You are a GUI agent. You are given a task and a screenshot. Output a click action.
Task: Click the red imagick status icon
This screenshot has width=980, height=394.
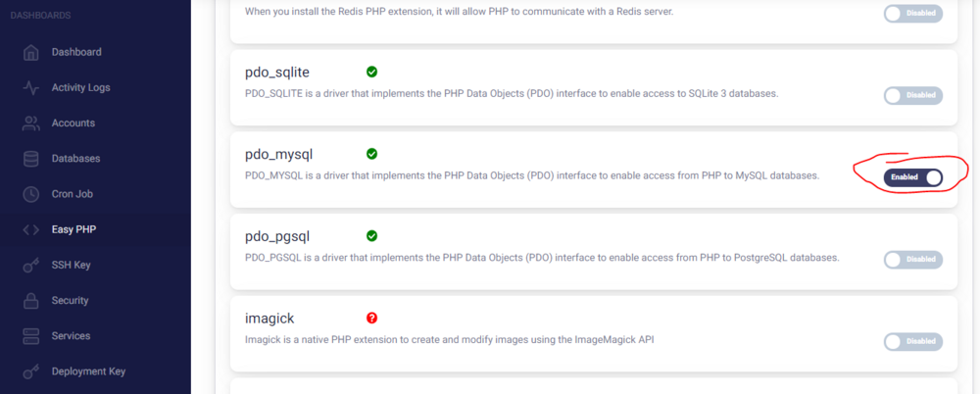click(371, 318)
